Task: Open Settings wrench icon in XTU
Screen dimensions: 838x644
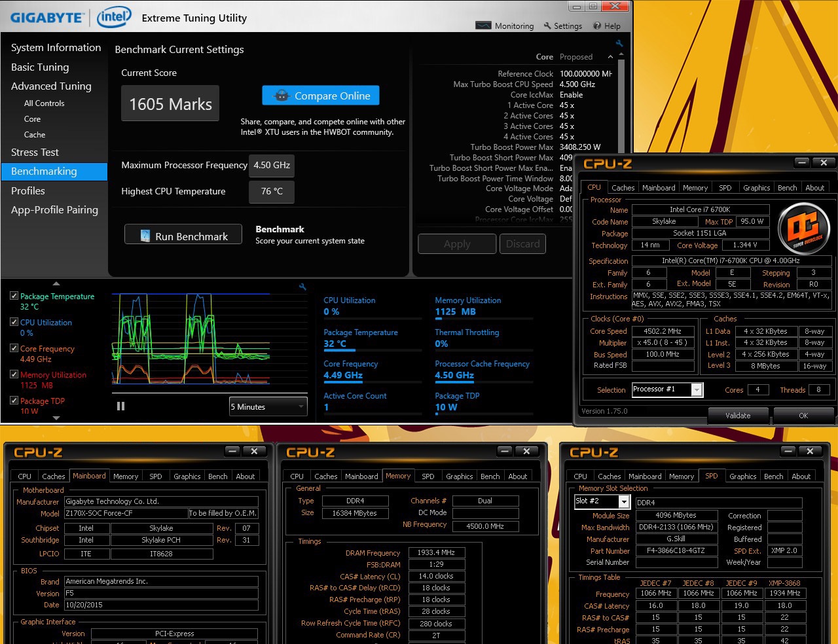Action: tap(547, 26)
